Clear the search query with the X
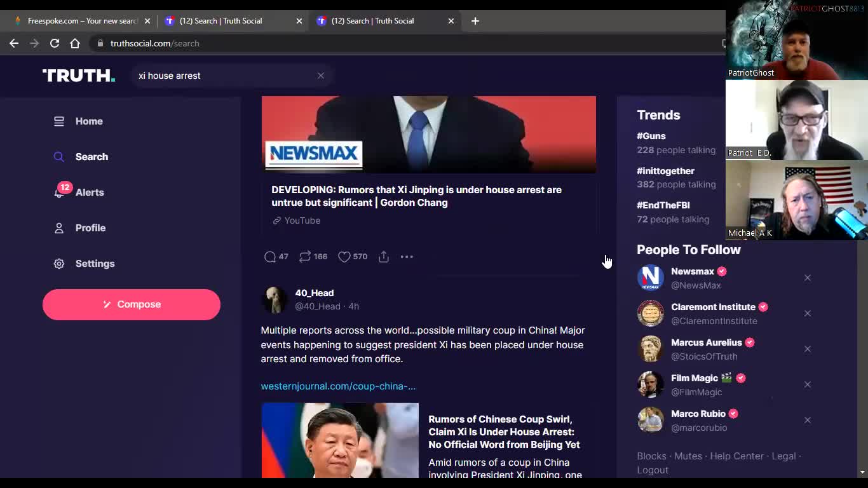This screenshot has height=488, width=868. [321, 76]
